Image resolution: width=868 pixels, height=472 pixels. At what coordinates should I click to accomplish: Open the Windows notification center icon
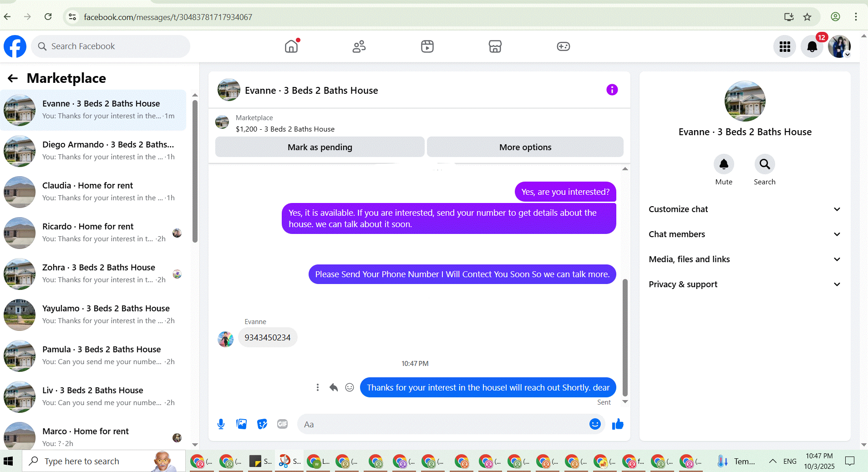(849, 461)
